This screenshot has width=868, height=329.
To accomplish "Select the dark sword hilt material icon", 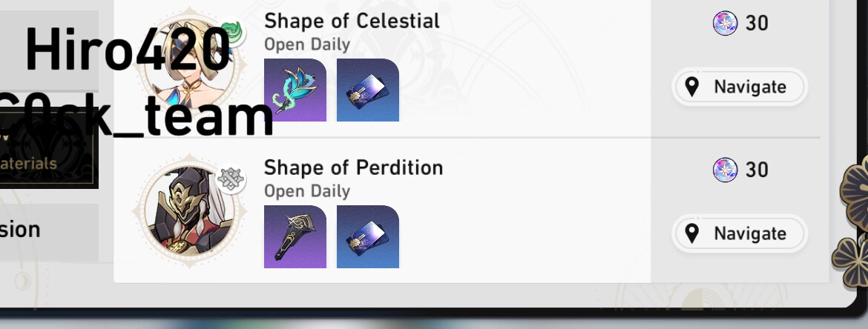I will [295, 236].
